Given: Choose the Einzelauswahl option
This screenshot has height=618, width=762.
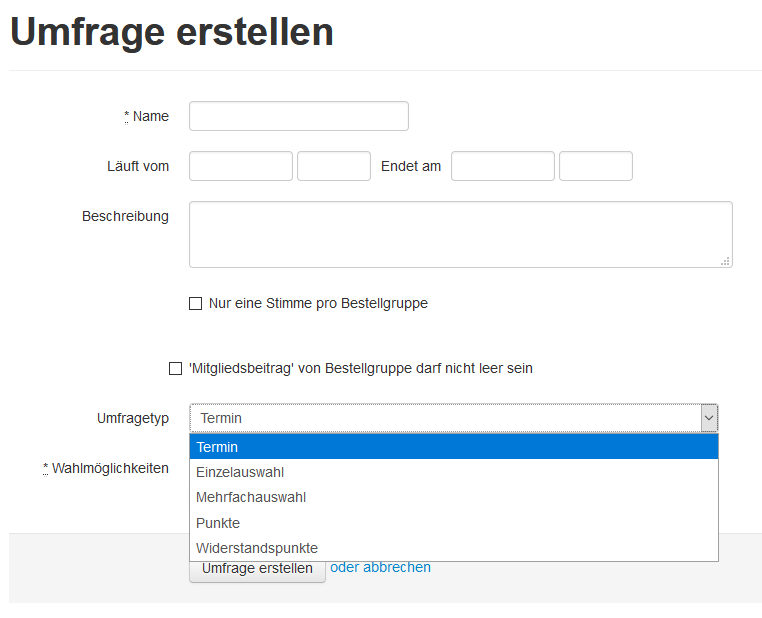Looking at the screenshot, I should [x=453, y=472].
